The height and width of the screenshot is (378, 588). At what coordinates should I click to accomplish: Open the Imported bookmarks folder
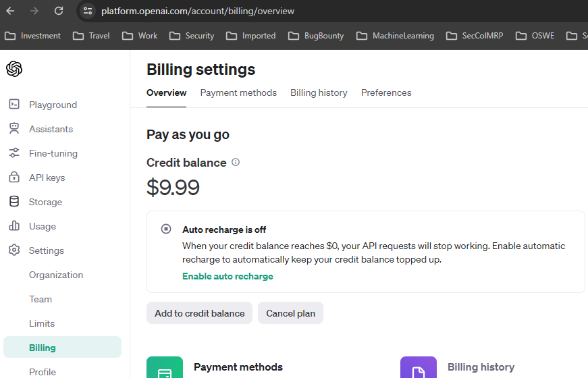click(251, 36)
